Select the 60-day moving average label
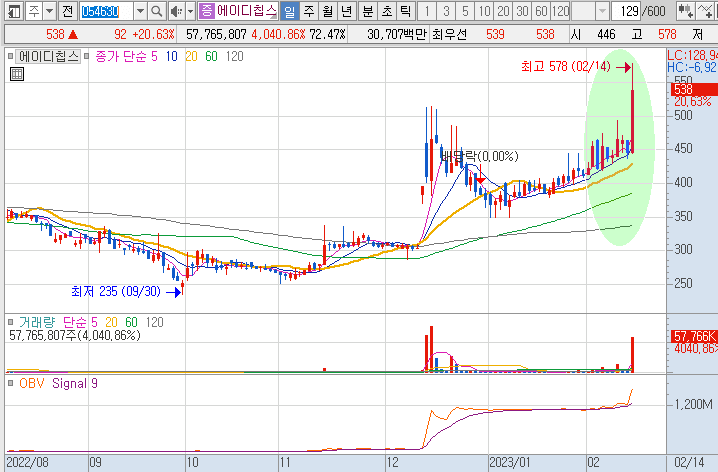The height and width of the screenshot is (472, 718). [x=211, y=56]
